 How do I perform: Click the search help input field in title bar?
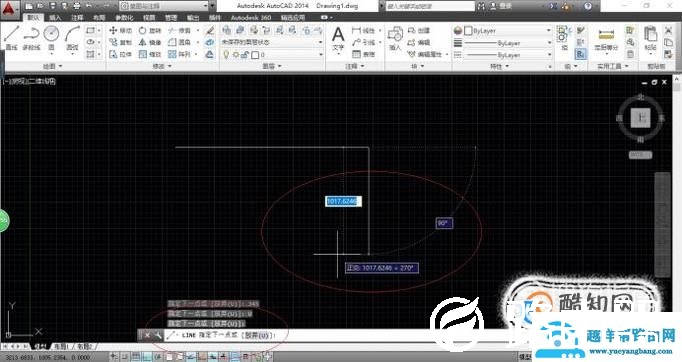pos(430,6)
